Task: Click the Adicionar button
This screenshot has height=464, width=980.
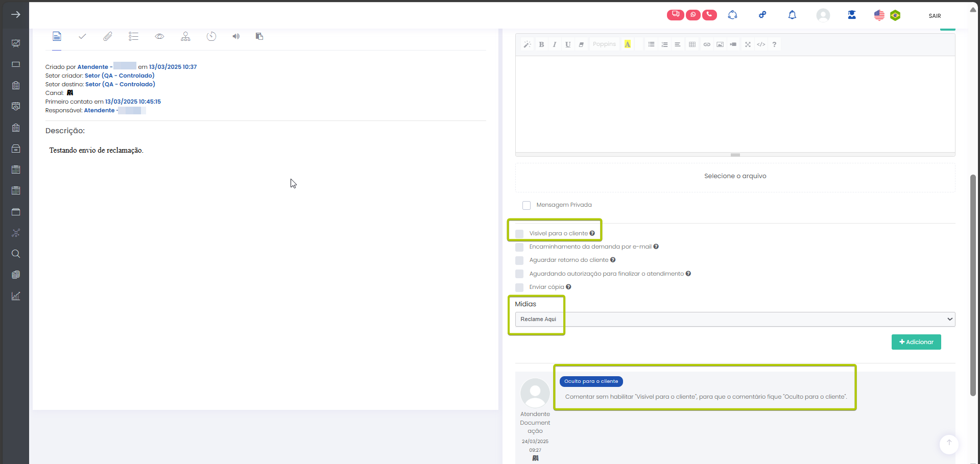Action: (916, 342)
